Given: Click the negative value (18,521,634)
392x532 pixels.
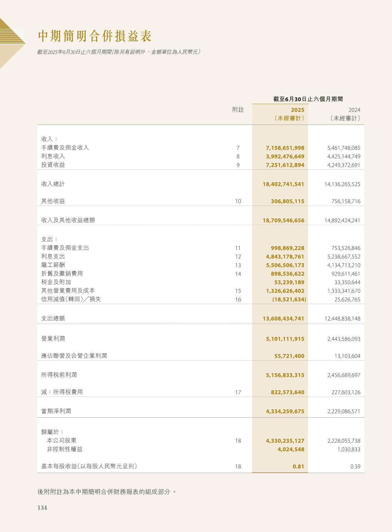Looking at the screenshot, I should click(x=289, y=299).
